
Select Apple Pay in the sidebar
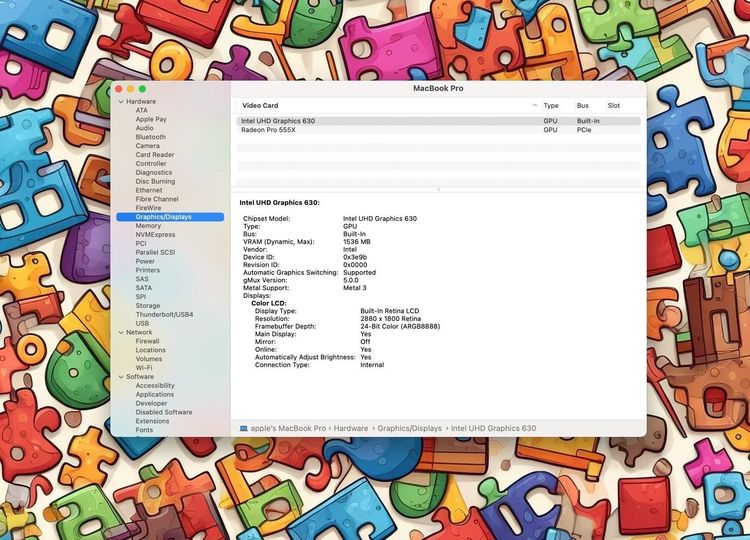[151, 119]
